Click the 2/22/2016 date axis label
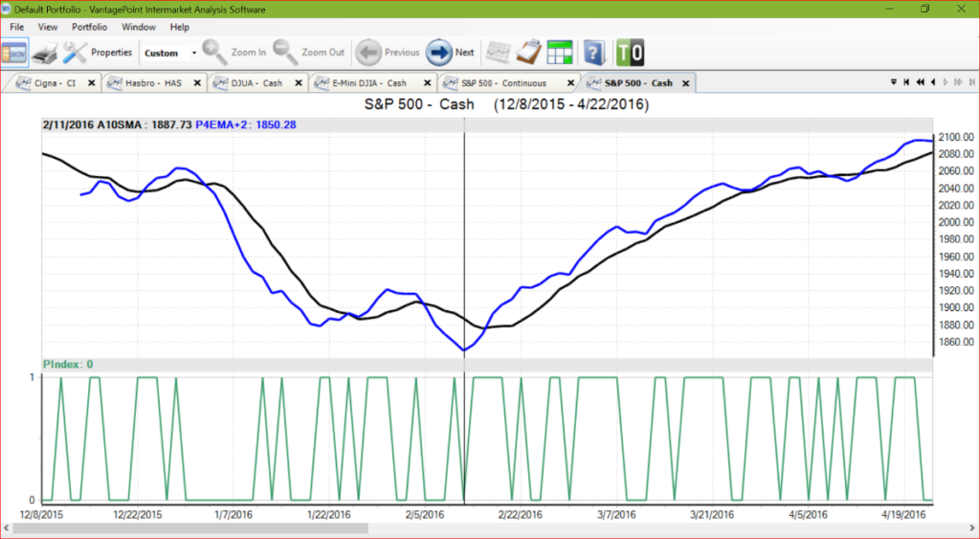 pyautogui.click(x=520, y=515)
